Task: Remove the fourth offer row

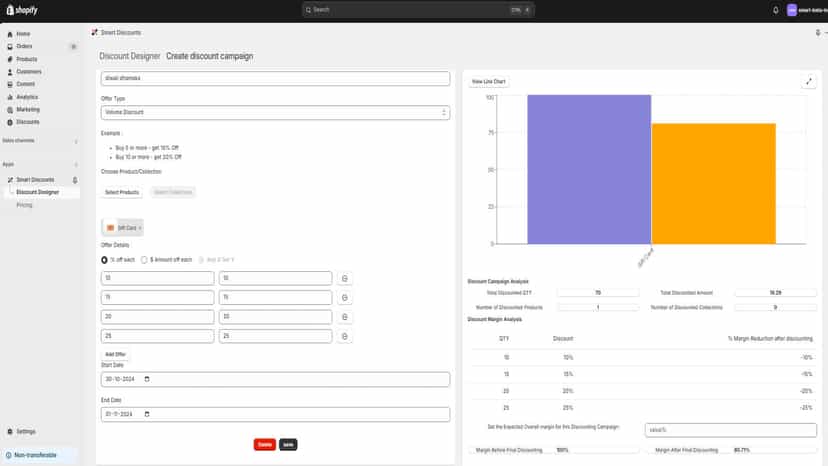Action: 345,337
